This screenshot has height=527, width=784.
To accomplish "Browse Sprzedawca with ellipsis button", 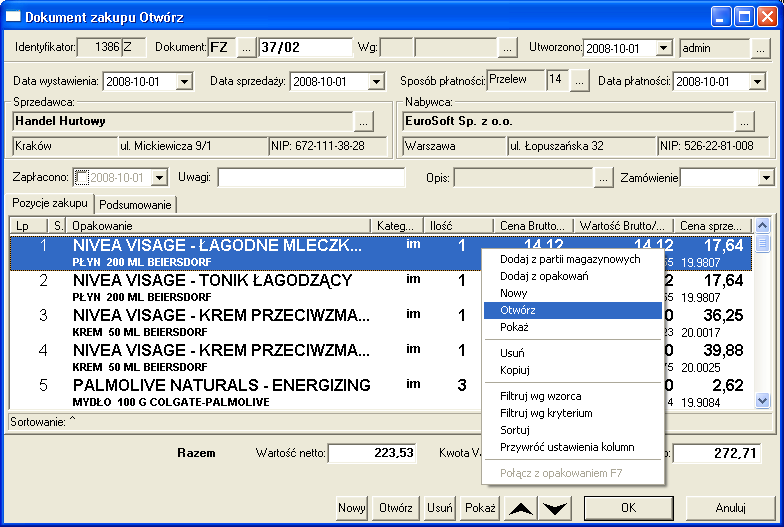I will tap(364, 122).
